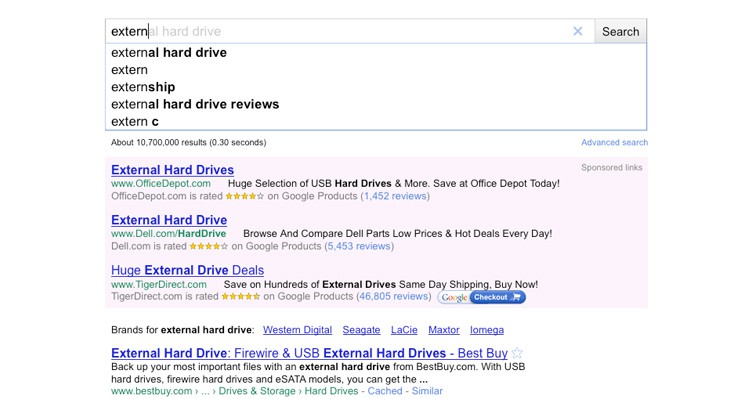The height and width of the screenshot is (399, 751).
Task: Star the Best Buy search result
Action: click(517, 353)
